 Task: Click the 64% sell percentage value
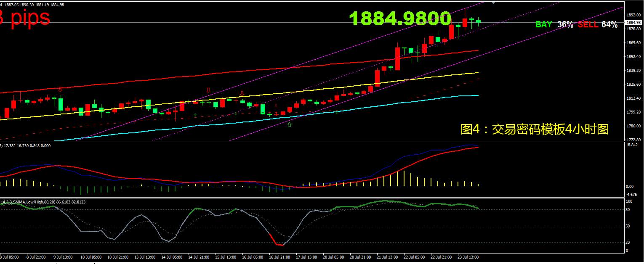pyautogui.click(x=609, y=24)
